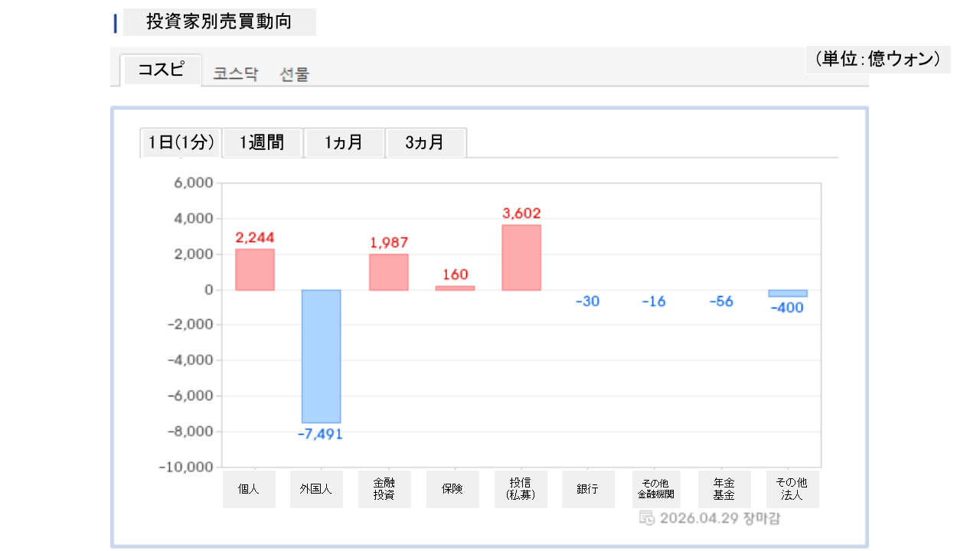Click the clock icon beside the date
Viewport: 980px width, 551px height.
(646, 518)
